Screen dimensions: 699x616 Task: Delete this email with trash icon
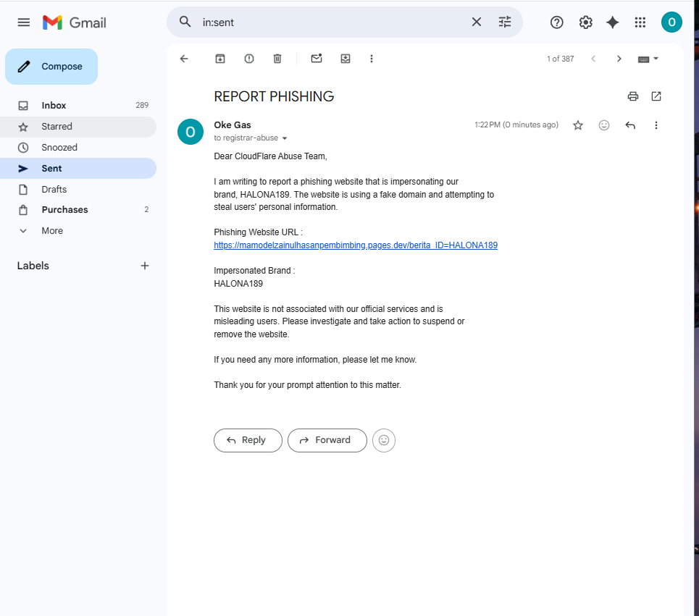point(277,59)
